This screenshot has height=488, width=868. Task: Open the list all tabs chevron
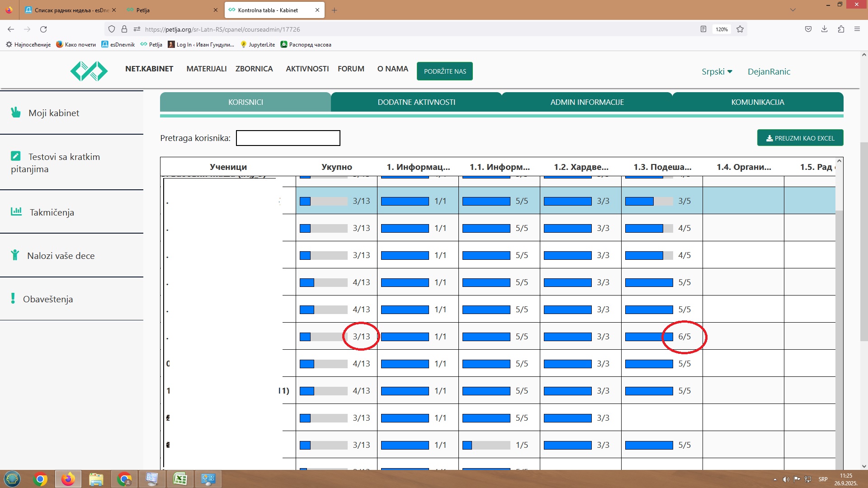(793, 10)
